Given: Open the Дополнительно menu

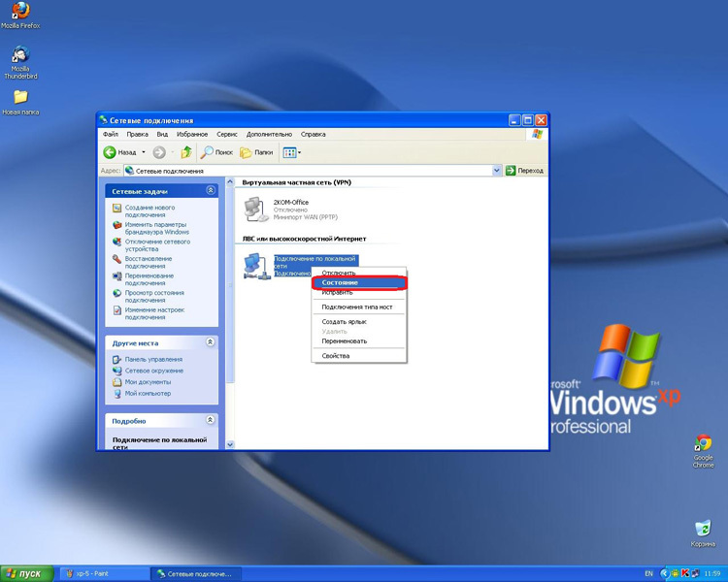Looking at the screenshot, I should coord(269,134).
